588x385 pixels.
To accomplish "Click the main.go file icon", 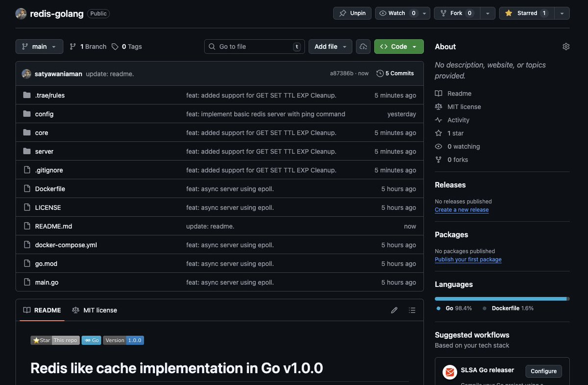I will point(27,282).
